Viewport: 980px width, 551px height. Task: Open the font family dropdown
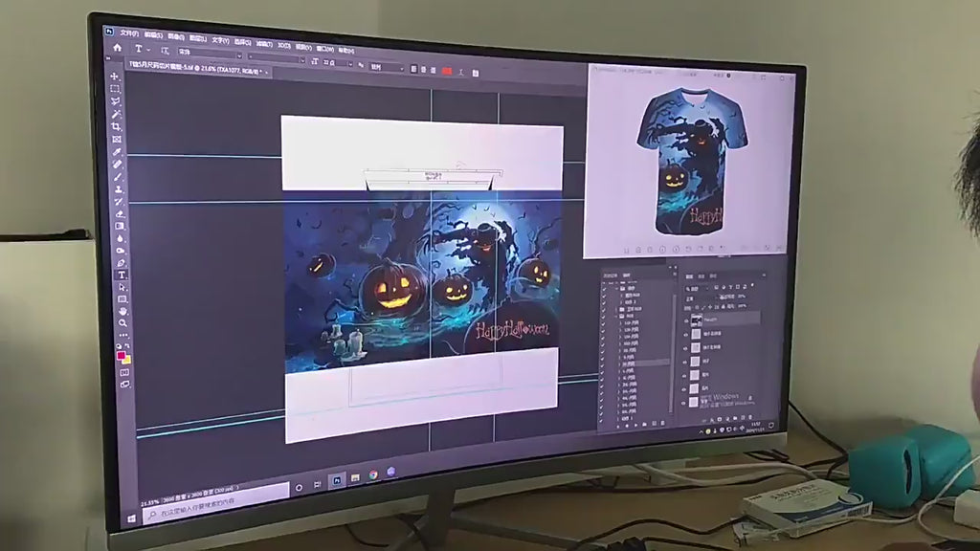(x=210, y=54)
